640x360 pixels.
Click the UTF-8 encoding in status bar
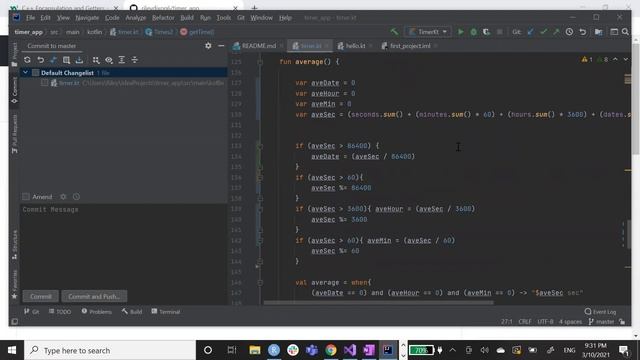point(545,322)
